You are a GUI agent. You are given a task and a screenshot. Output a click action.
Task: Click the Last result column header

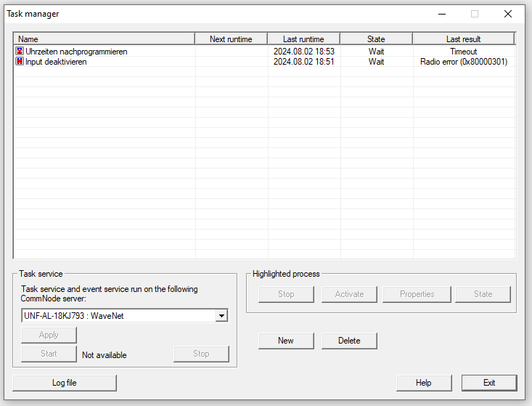[x=463, y=39]
